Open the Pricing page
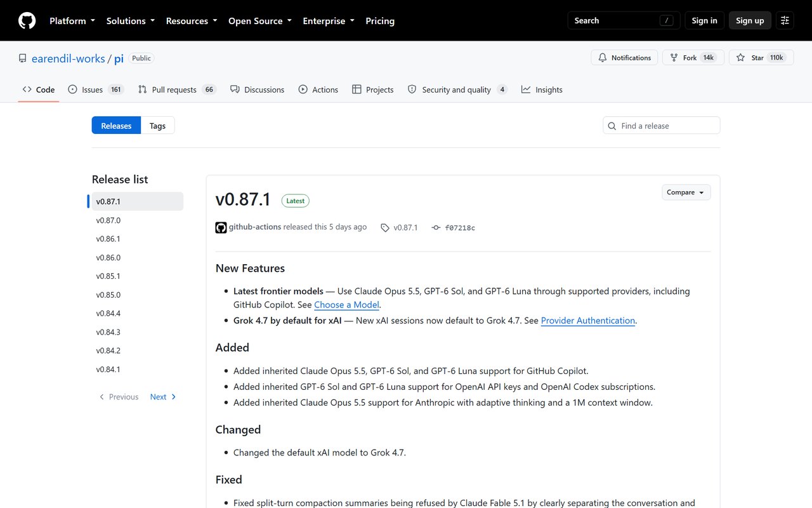This screenshot has width=812, height=508. coord(380,21)
